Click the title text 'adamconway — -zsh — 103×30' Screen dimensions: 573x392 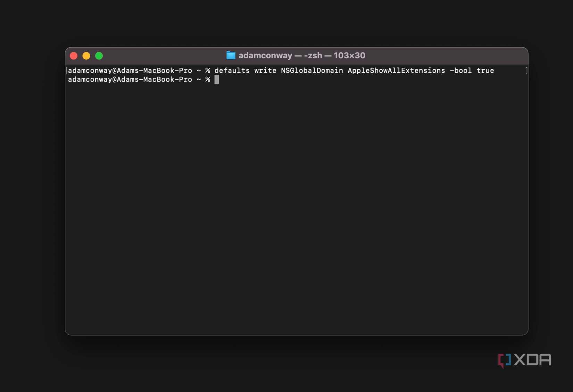click(302, 56)
